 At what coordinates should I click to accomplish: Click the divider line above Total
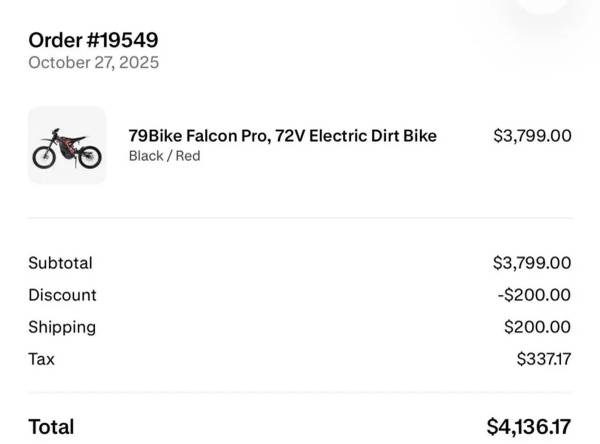click(300, 394)
